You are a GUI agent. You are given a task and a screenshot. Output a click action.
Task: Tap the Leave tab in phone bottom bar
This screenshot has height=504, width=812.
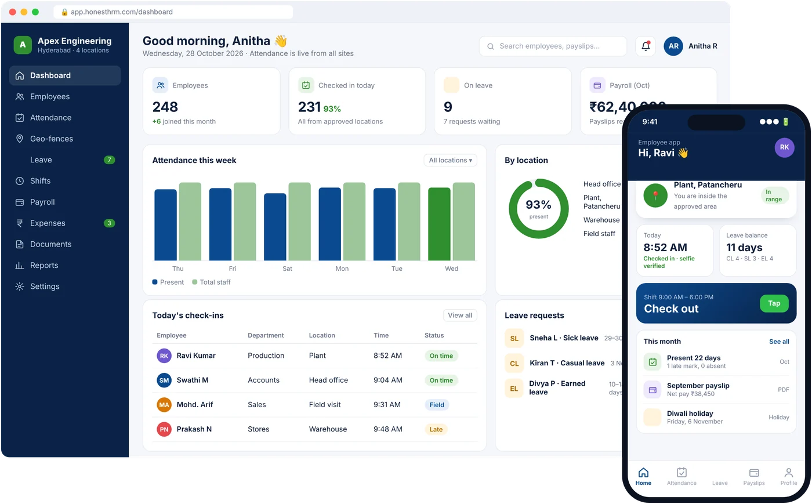[720, 483]
